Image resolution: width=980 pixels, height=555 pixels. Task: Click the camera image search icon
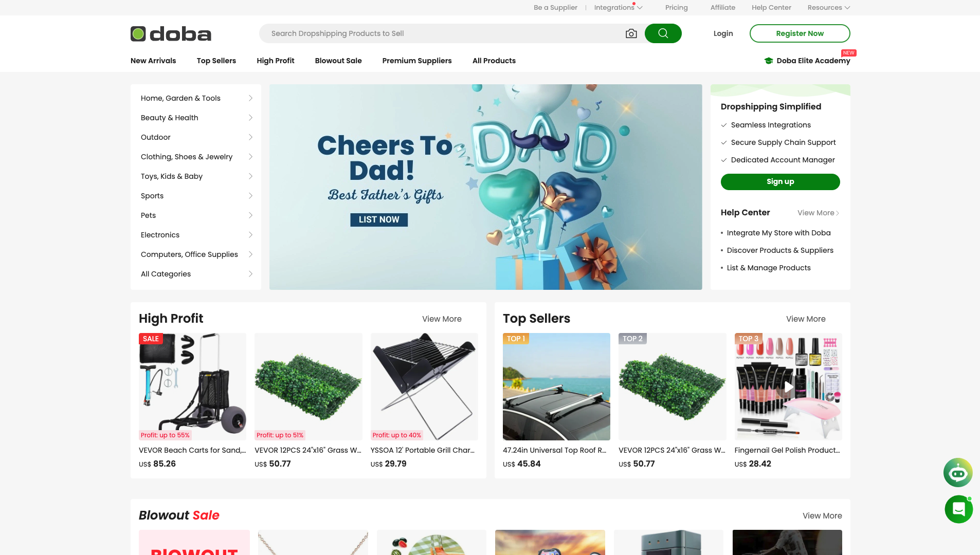[x=631, y=33]
